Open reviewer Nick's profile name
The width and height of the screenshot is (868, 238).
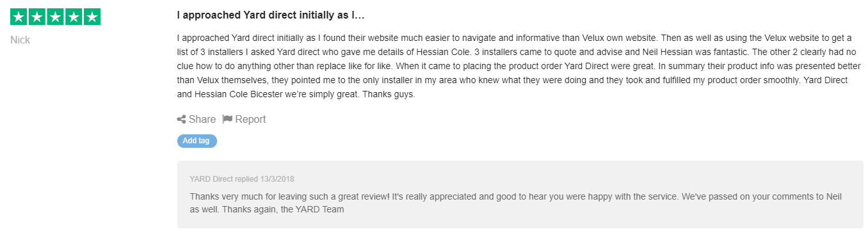(x=20, y=40)
